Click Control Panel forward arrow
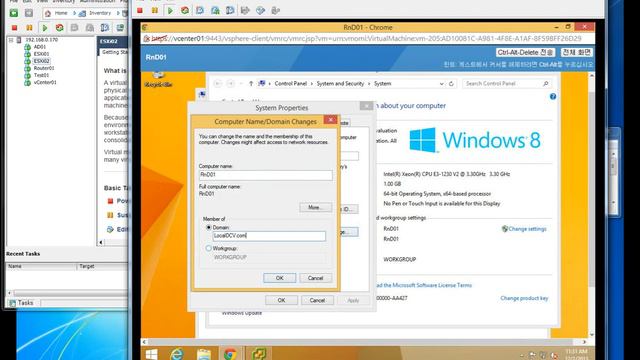640x360 pixels. point(231,84)
